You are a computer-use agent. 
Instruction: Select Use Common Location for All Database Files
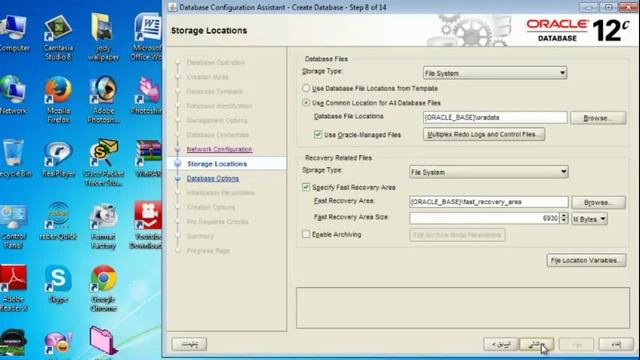pos(306,103)
